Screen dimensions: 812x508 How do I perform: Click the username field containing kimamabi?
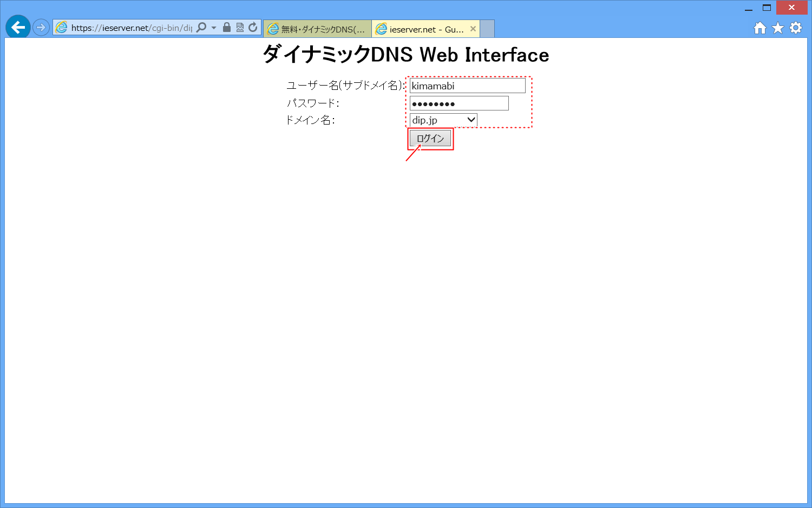(467, 86)
